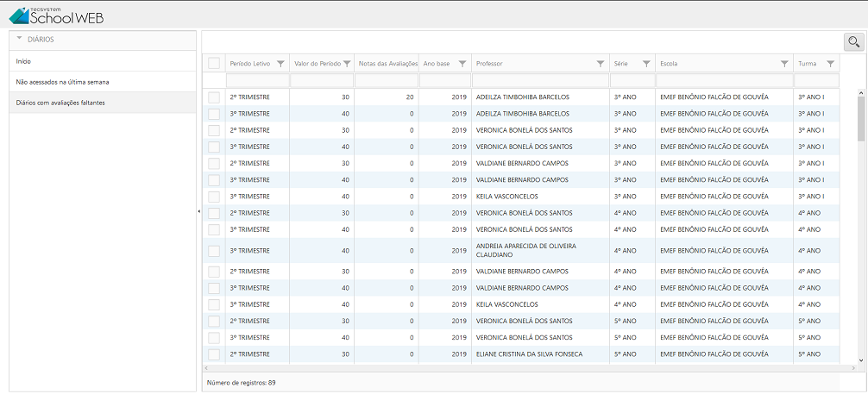Open filter icon on Ano base column
The height and width of the screenshot is (394, 868).
click(x=462, y=64)
